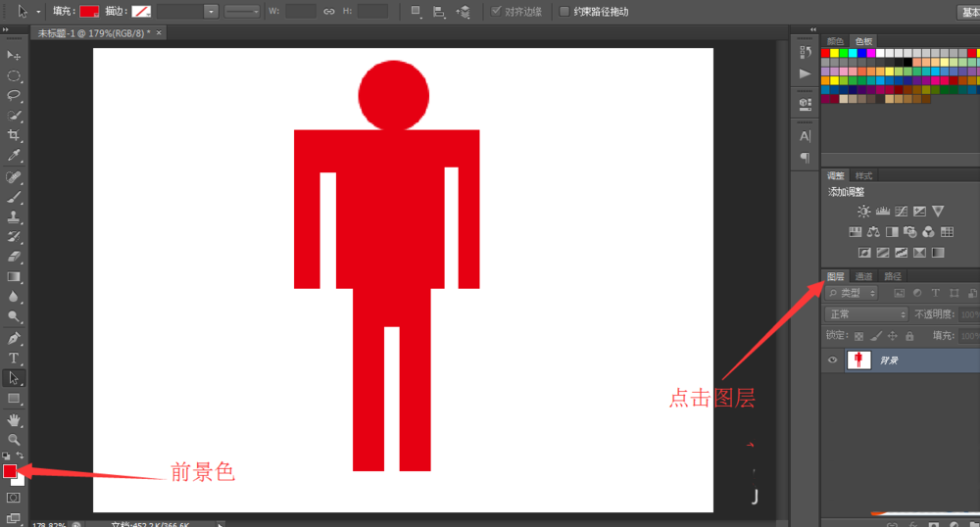Screen dimensions: 980x527
Task: Select the Eyedropper tool
Action: (14, 156)
